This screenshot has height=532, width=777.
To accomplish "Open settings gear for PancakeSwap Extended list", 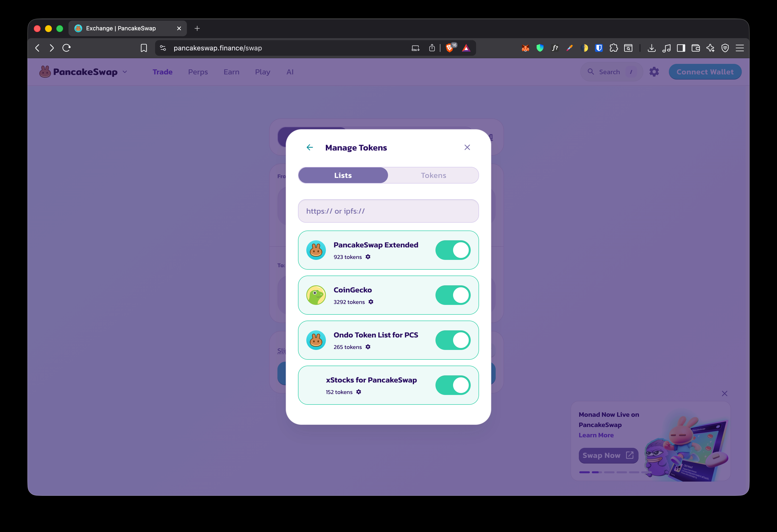I will (368, 257).
